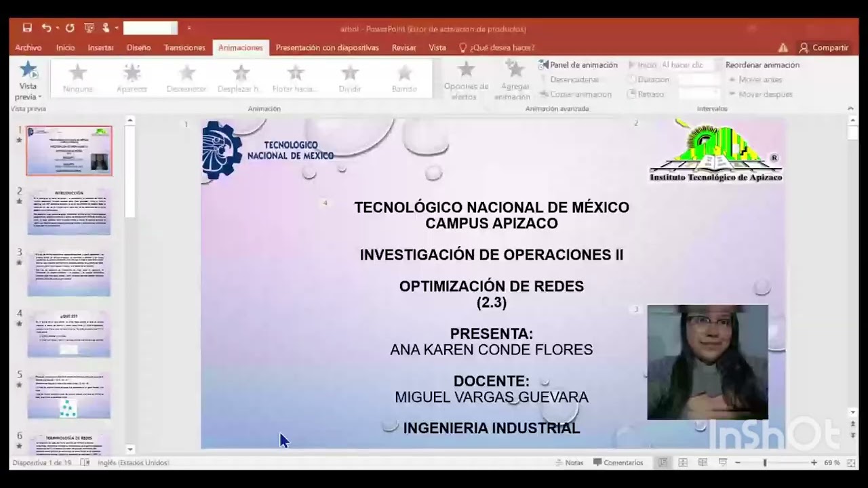The width and height of the screenshot is (868, 488).
Task: Open Opciones de efectos
Action: click(466, 81)
